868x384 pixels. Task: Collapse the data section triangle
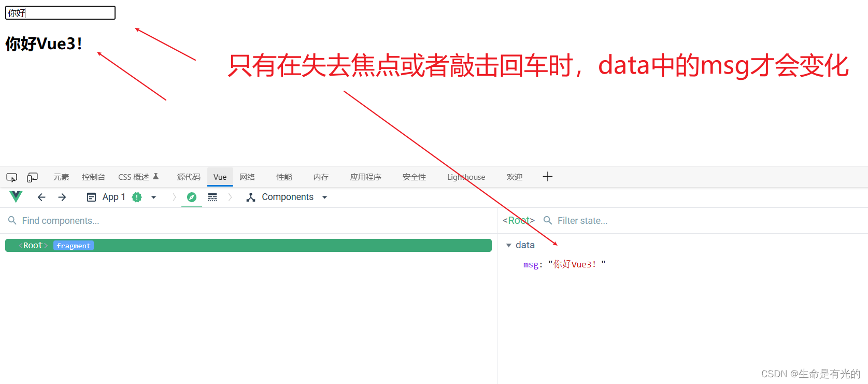click(x=509, y=245)
